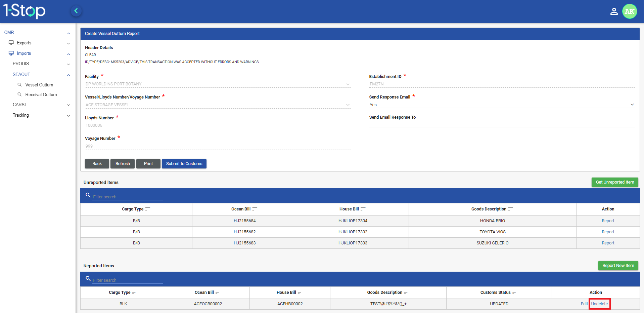Image resolution: width=644 pixels, height=313 pixels.
Task: Click Undelete for the BLK item
Action: [x=599, y=304]
